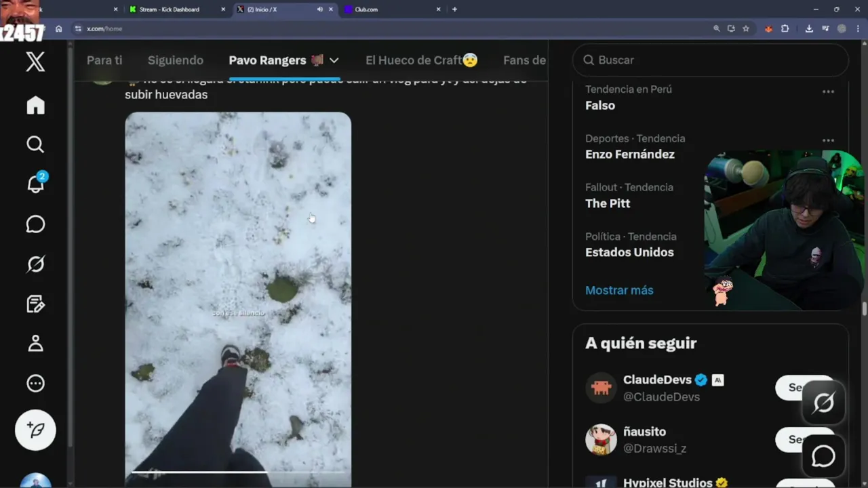Open More options circle icon in sidebar
The width and height of the screenshot is (868, 488).
point(35,384)
